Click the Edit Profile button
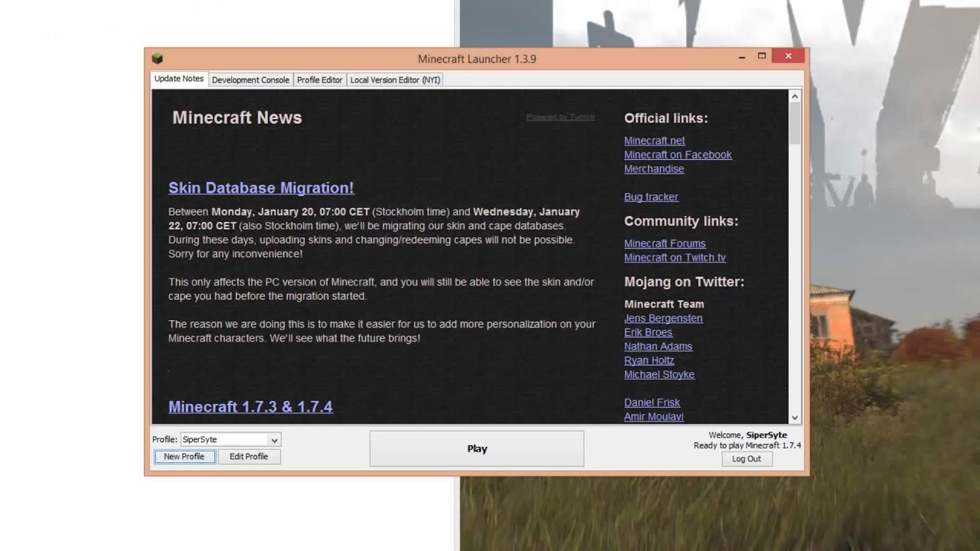980x551 pixels. click(x=249, y=457)
